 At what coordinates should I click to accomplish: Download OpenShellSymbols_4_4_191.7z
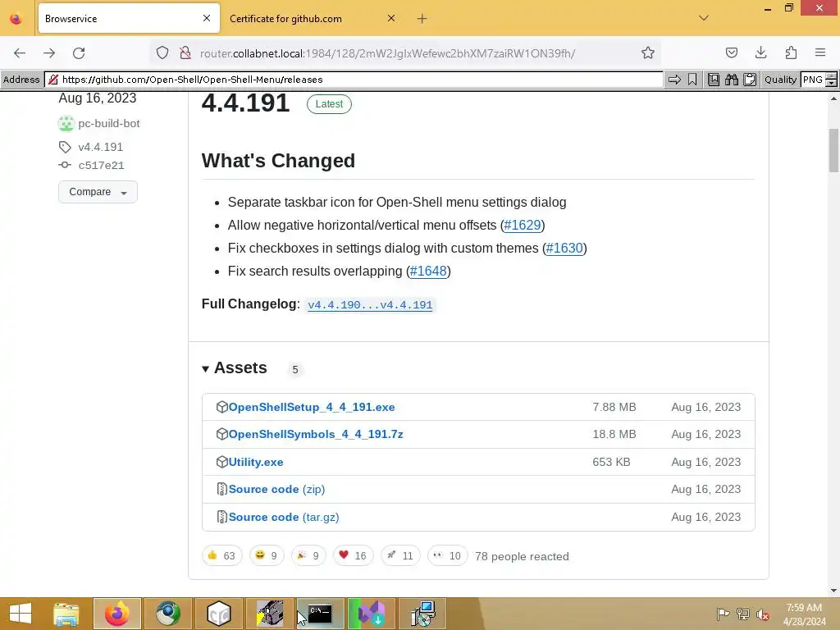[316, 435]
